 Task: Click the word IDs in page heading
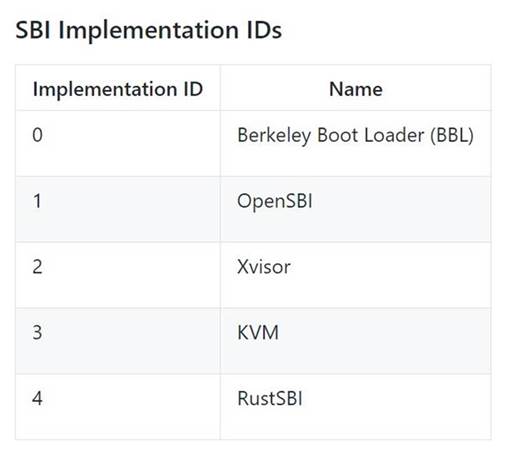click(x=264, y=30)
